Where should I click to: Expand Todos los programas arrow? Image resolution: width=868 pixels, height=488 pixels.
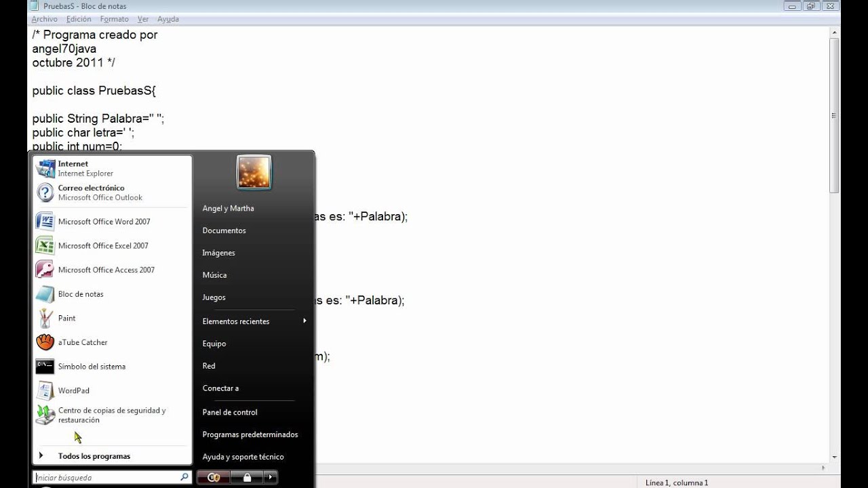click(x=41, y=455)
